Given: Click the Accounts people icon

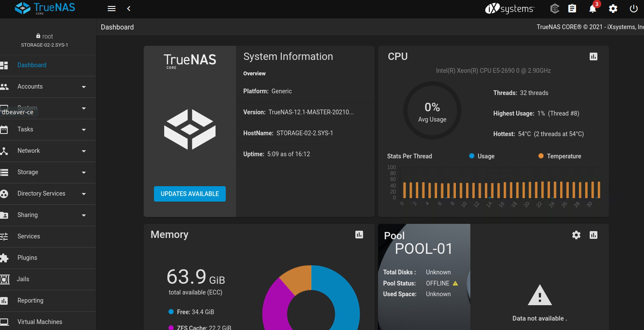Looking at the screenshot, I should tap(4, 86).
